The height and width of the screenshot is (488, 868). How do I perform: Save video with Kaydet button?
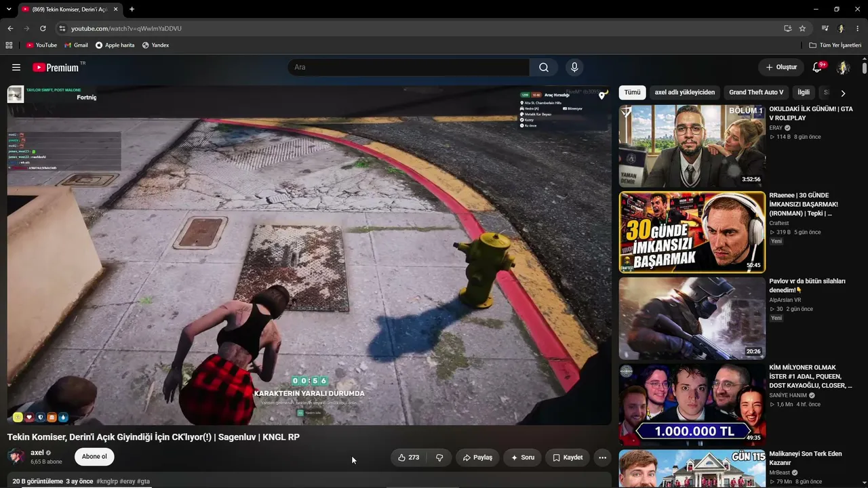(568, 457)
